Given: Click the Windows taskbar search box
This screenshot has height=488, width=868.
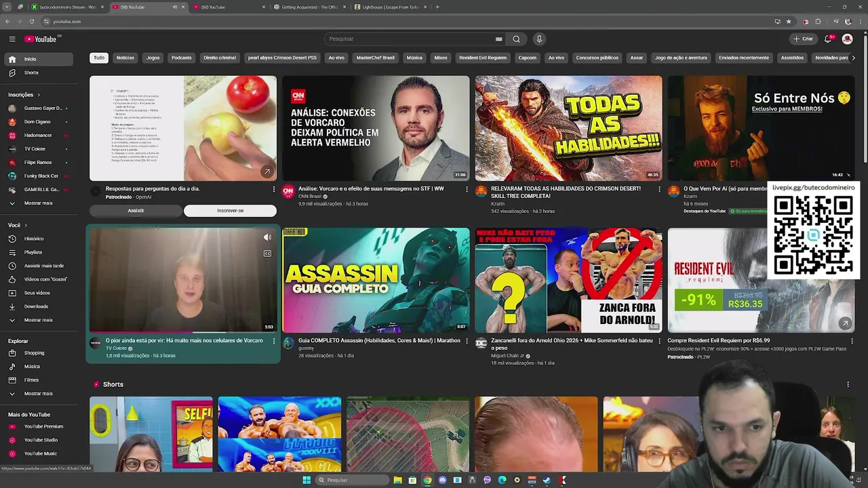Looking at the screenshot, I should click(352, 480).
